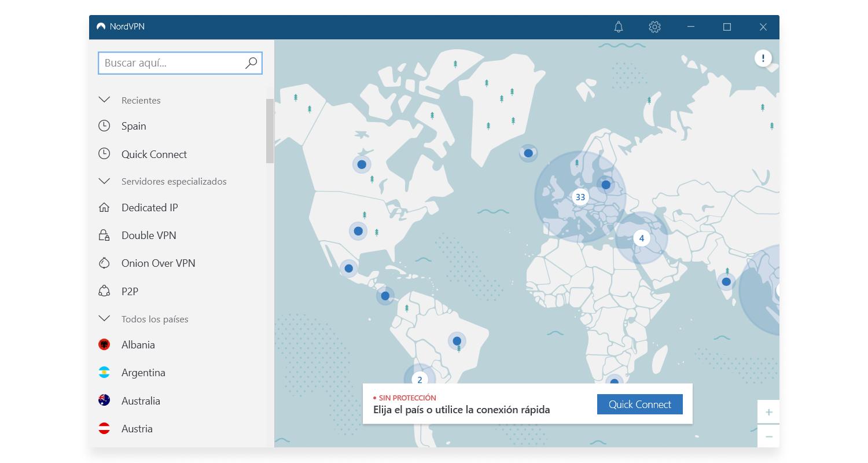Screen dimensions: 868x463
Task: Collapse the Recientes section
Action: [x=104, y=100]
